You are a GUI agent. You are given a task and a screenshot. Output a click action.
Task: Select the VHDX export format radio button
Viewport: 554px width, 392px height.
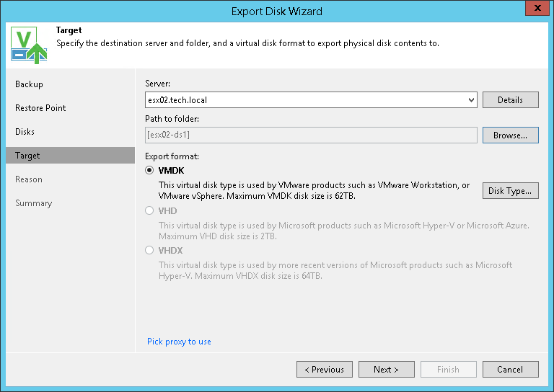coord(149,250)
